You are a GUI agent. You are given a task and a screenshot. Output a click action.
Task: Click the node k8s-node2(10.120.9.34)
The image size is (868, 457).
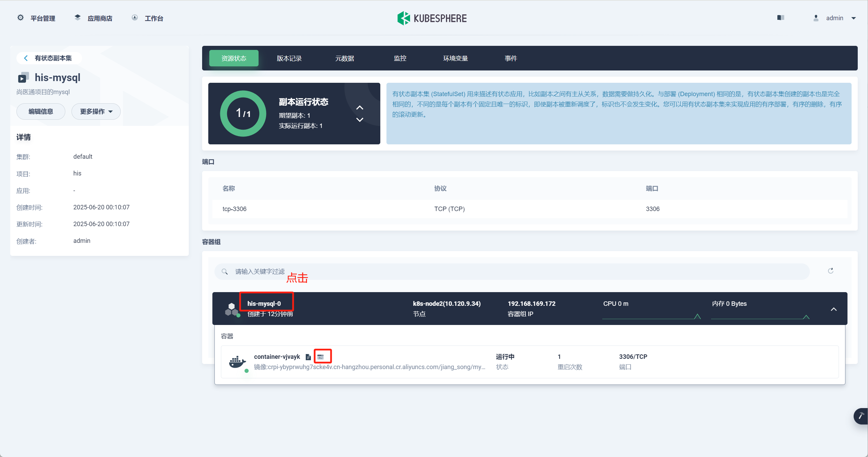(x=447, y=304)
